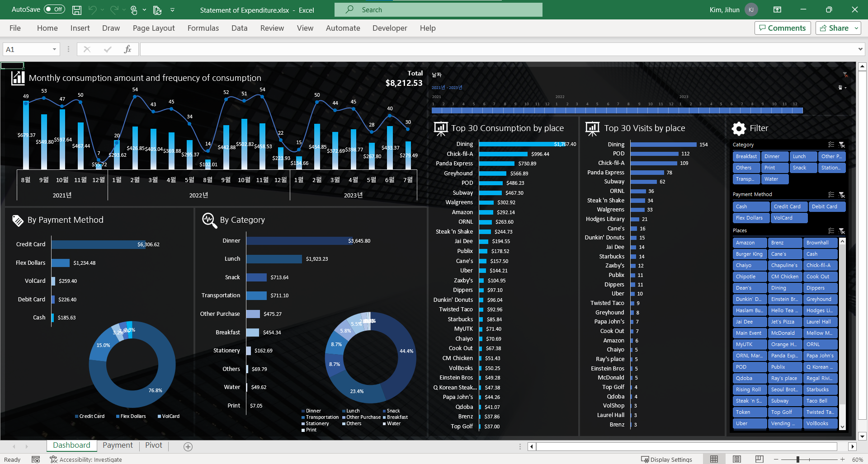
Task: Switch to Page Layout view in status bar
Action: (736, 459)
